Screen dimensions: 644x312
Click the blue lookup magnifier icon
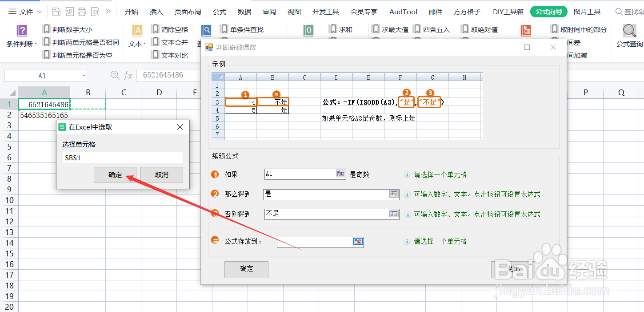pos(206,31)
